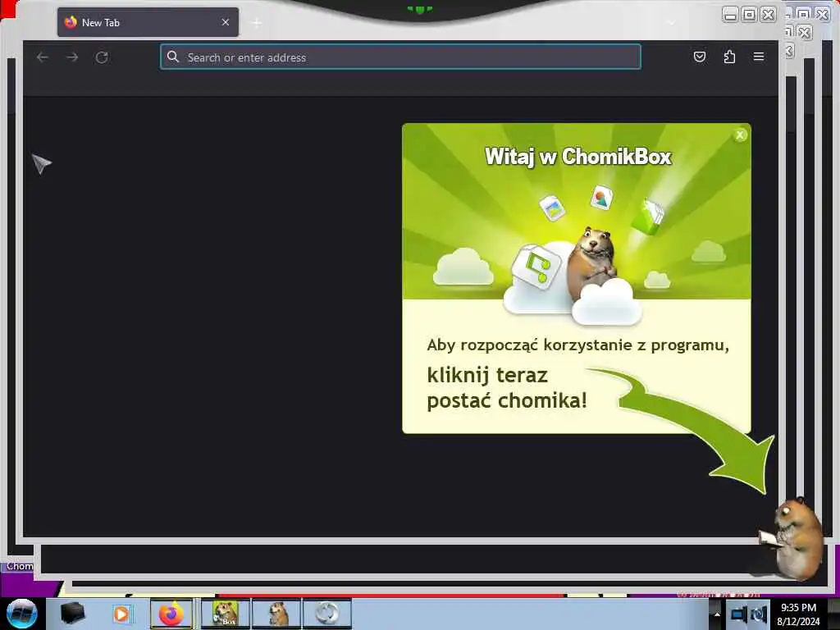Open the Pocket save icon in Firefox toolbar
The width and height of the screenshot is (840, 630).
coord(699,57)
